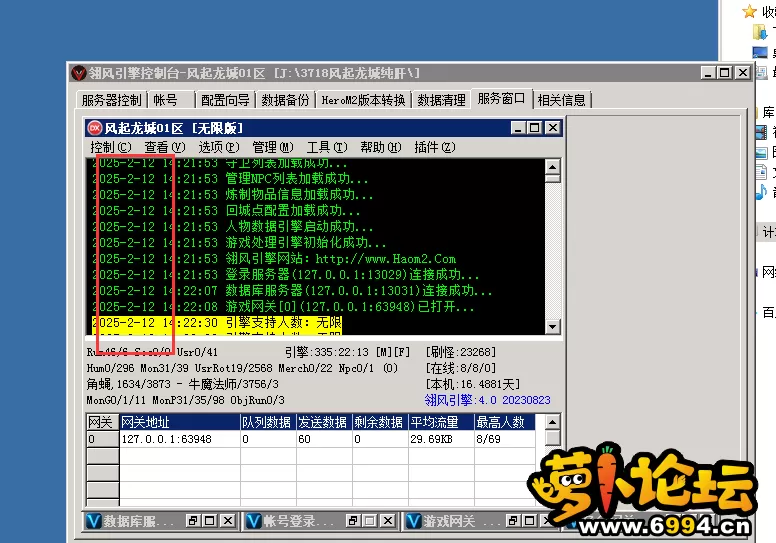Open the 查看(V) menu

(x=165, y=147)
